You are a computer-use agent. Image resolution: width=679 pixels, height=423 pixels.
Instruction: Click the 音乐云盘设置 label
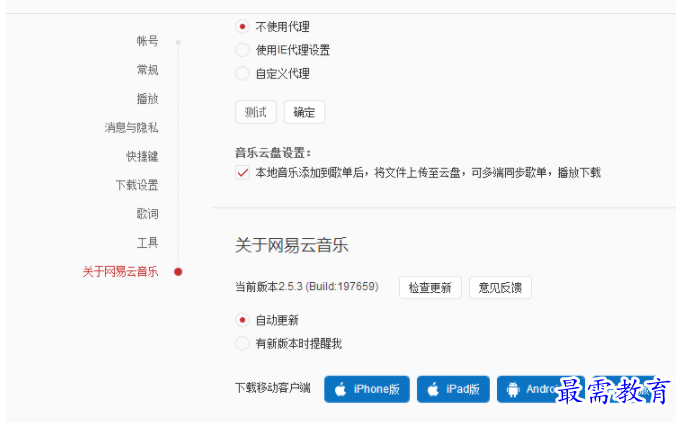[273, 153]
